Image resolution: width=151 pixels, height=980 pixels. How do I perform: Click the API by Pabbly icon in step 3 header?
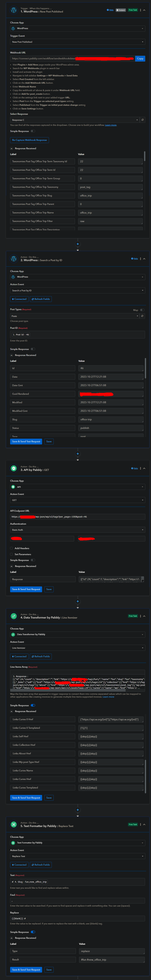(14, 468)
